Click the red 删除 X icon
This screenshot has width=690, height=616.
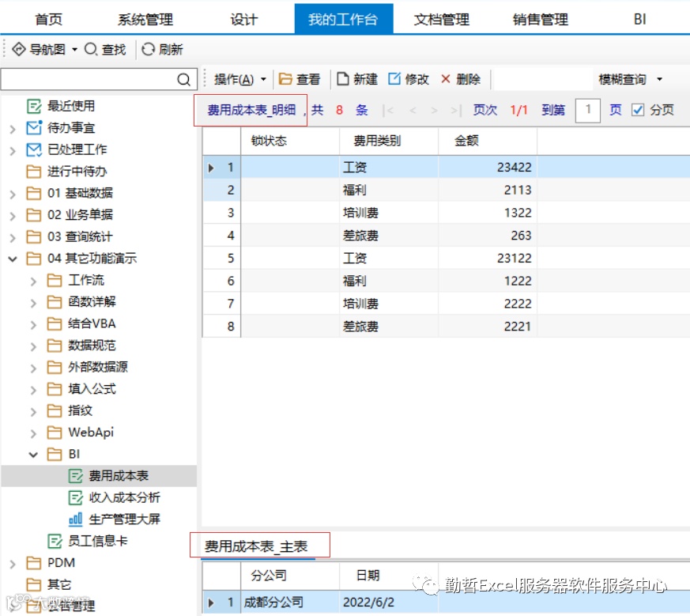[445, 79]
